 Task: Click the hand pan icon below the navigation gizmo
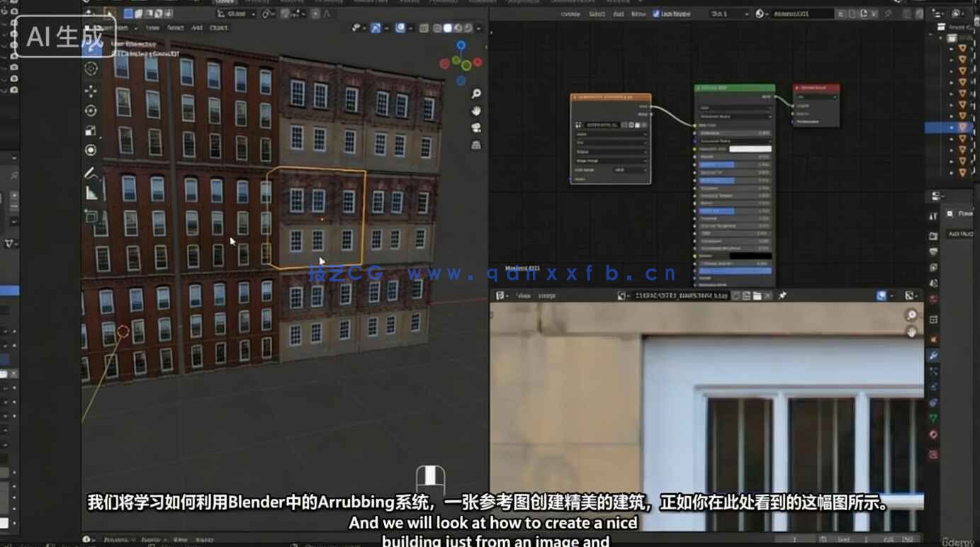[476, 111]
